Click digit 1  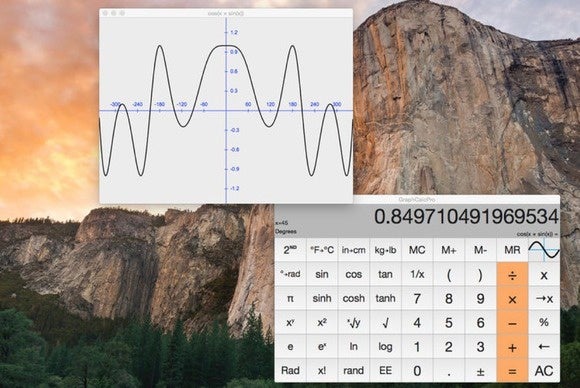coord(417,347)
